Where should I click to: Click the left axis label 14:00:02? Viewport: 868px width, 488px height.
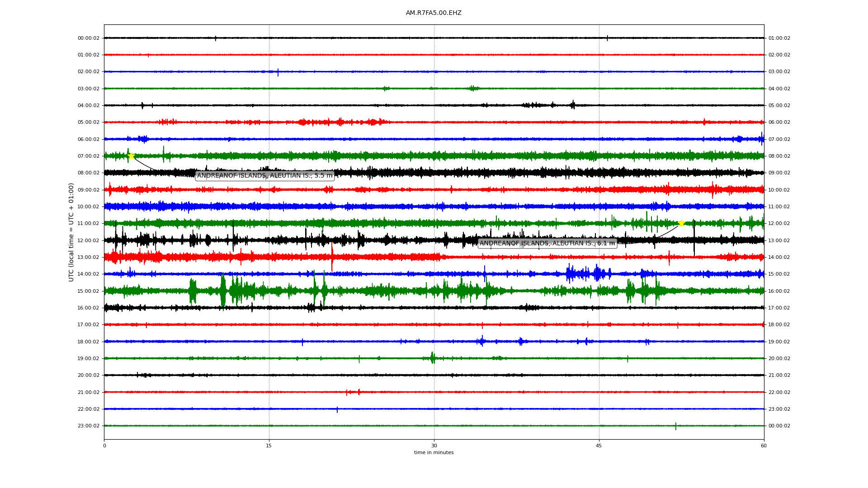click(89, 274)
